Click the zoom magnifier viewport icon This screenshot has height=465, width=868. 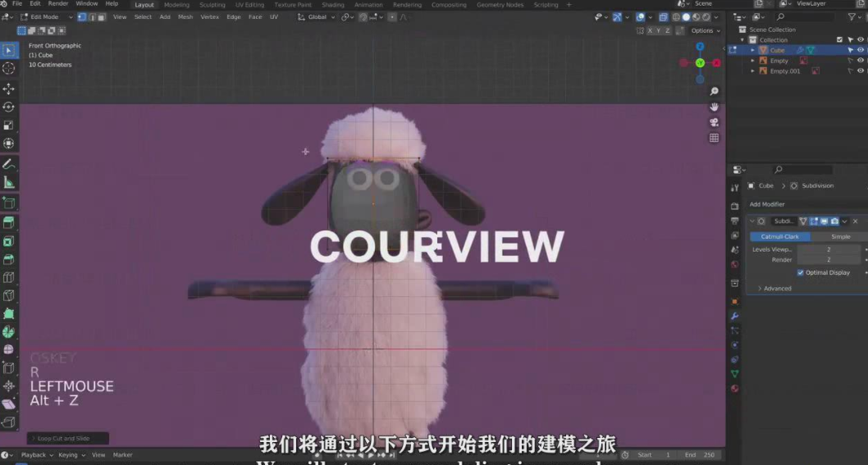(x=714, y=91)
